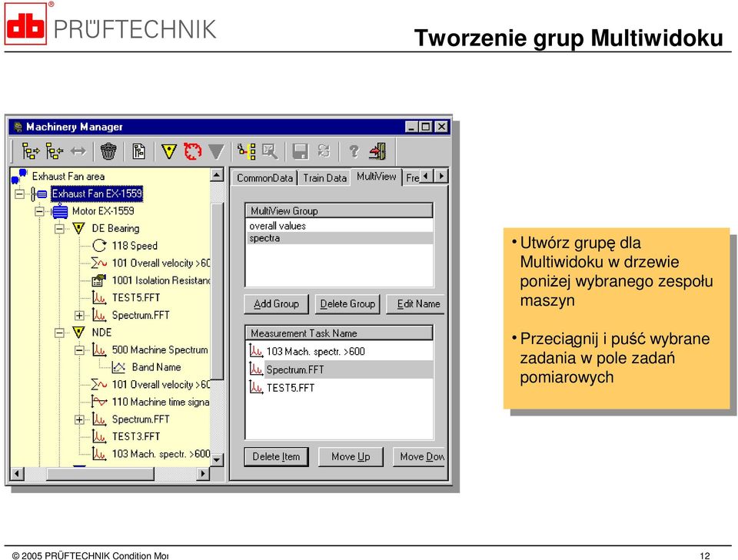
Task: Click the tab strip left scroll arrow
Action: pyautogui.click(x=427, y=176)
